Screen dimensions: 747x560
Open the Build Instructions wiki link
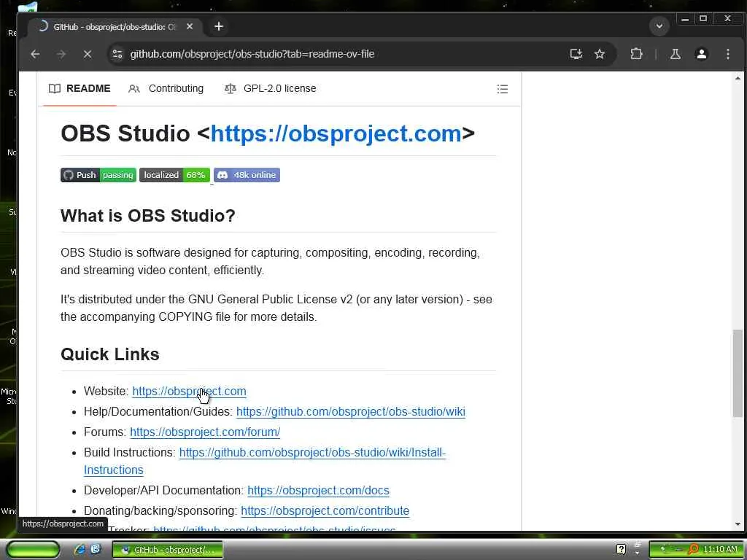click(312, 453)
